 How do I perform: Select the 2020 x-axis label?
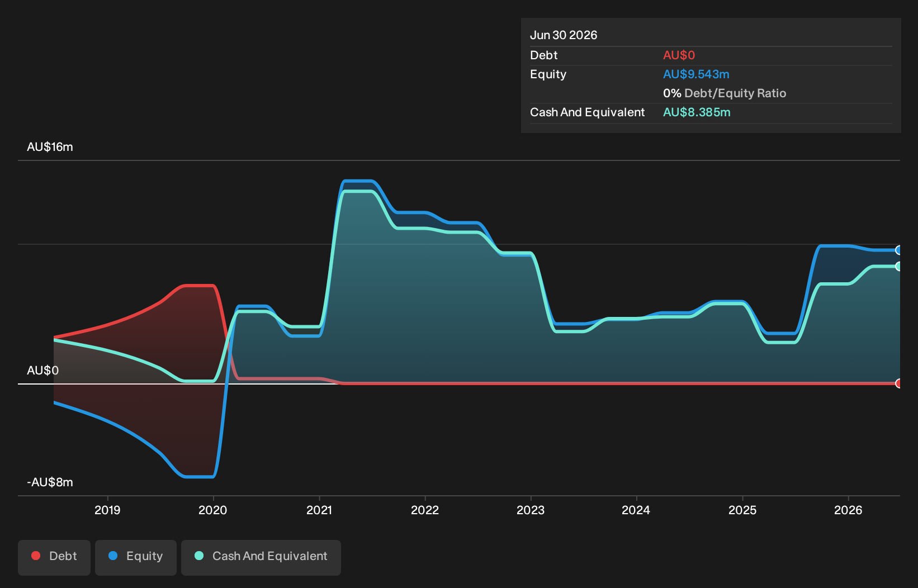point(213,510)
